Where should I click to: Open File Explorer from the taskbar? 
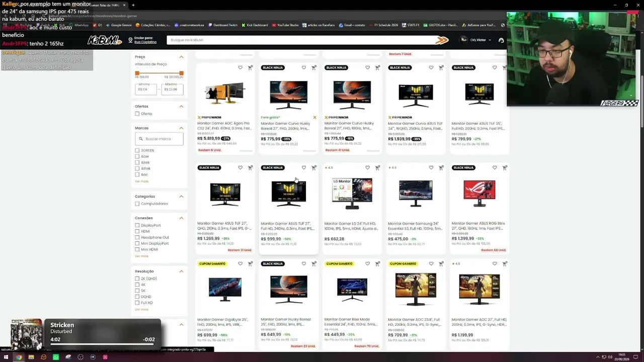tap(31, 357)
